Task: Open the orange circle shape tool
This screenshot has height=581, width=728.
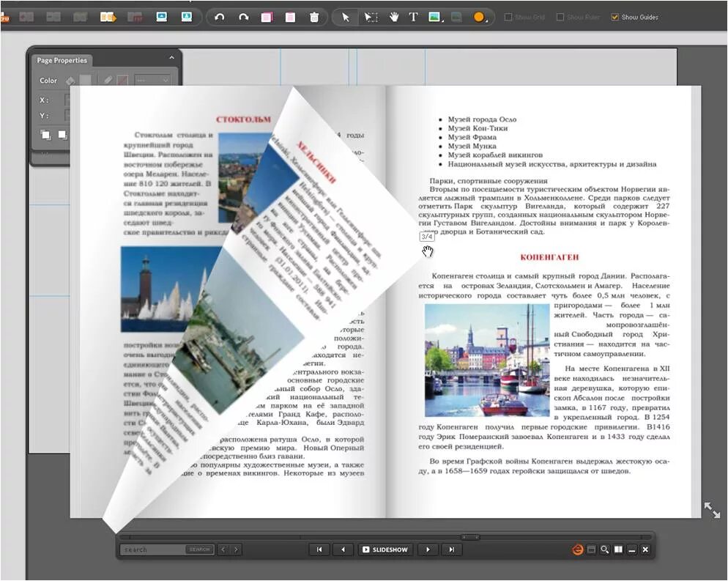Action: pyautogui.click(x=479, y=18)
